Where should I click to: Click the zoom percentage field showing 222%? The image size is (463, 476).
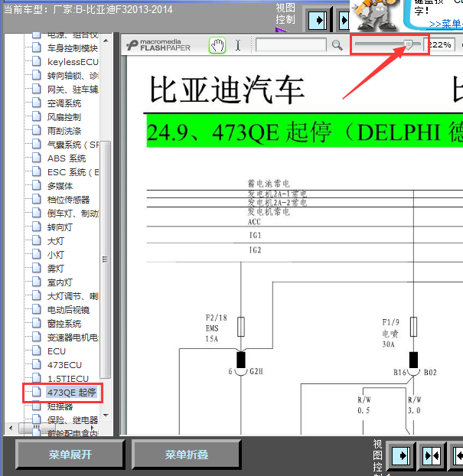click(x=439, y=45)
